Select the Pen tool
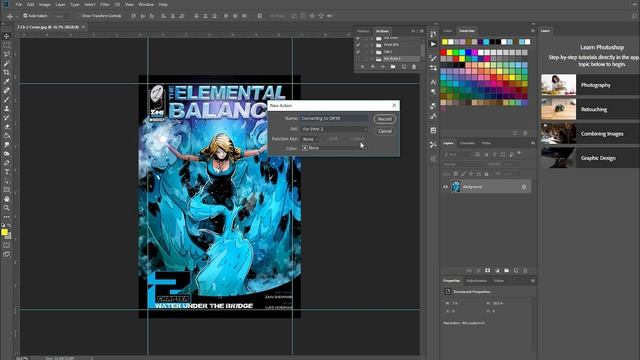640x360 pixels. (x=7, y=163)
